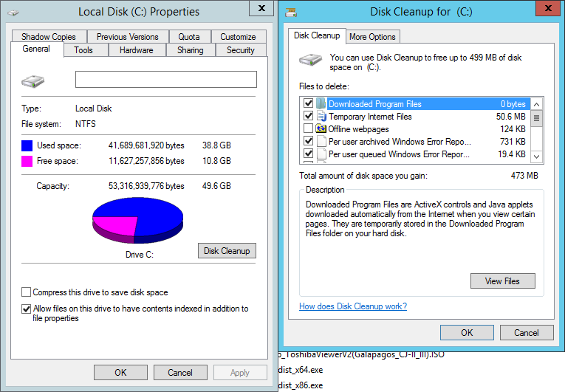Click the Disk Cleanup title bar icon

click(x=291, y=13)
